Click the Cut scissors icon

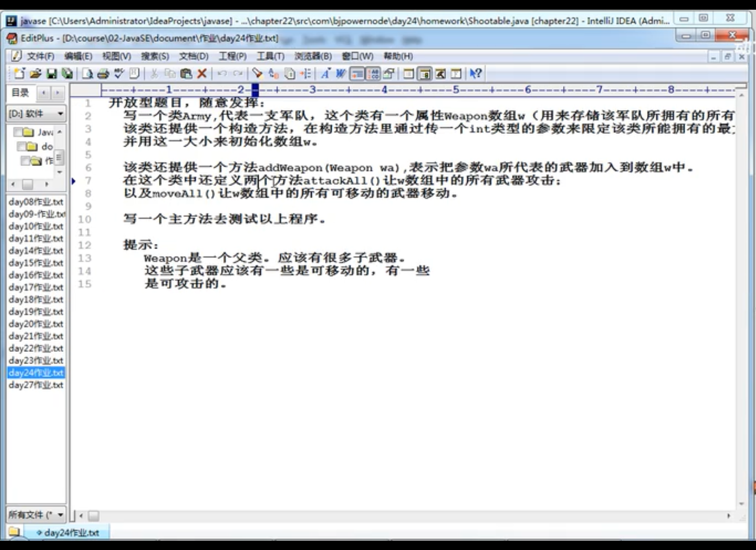(154, 74)
